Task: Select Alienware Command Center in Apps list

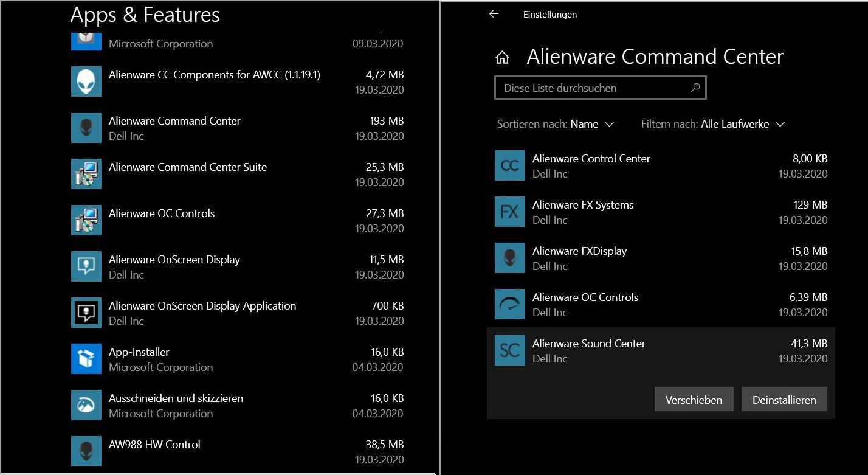Action: coord(237,128)
